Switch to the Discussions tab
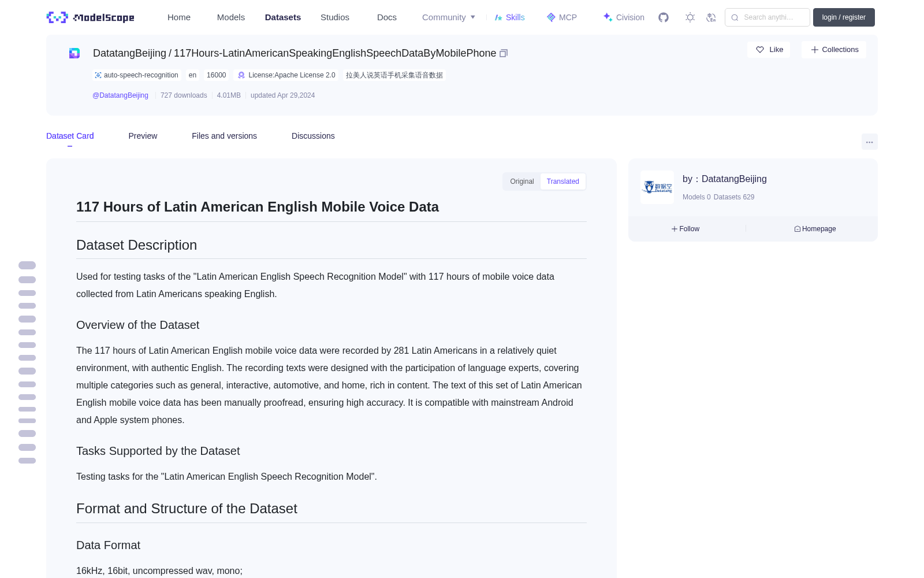 [x=313, y=136]
